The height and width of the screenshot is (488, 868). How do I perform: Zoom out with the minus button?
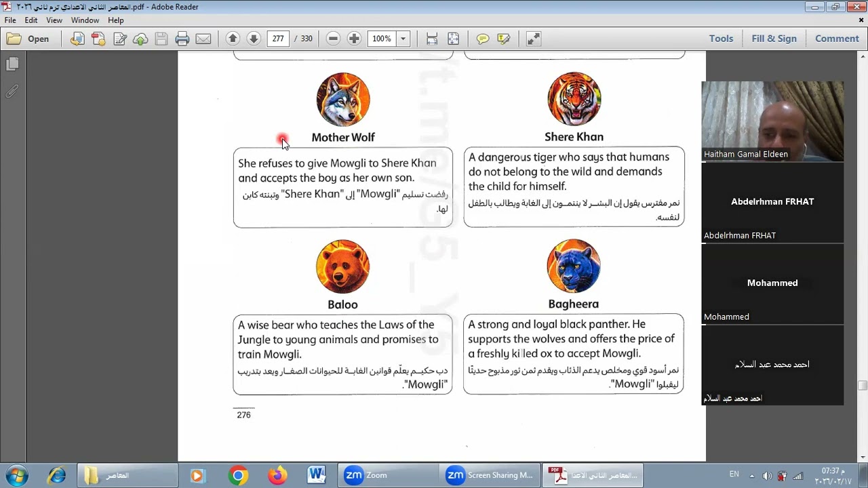(333, 39)
